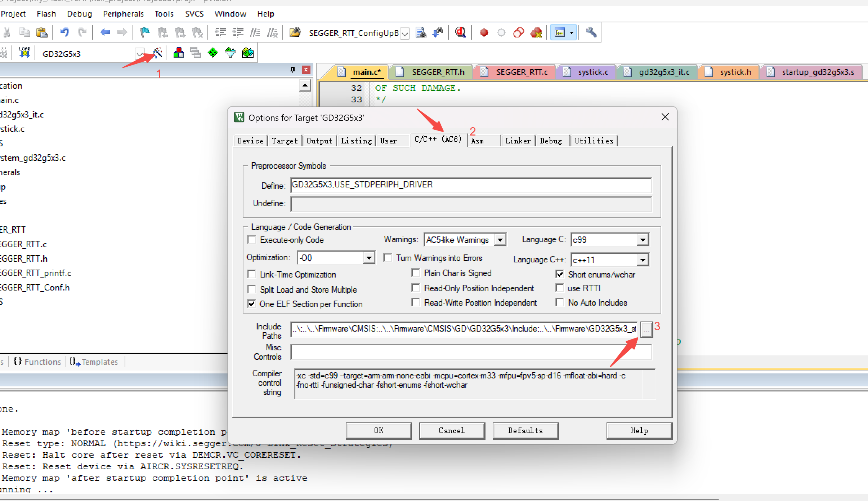Click the Define preprocessor symbols field
This screenshot has width=868, height=501.
click(470, 185)
